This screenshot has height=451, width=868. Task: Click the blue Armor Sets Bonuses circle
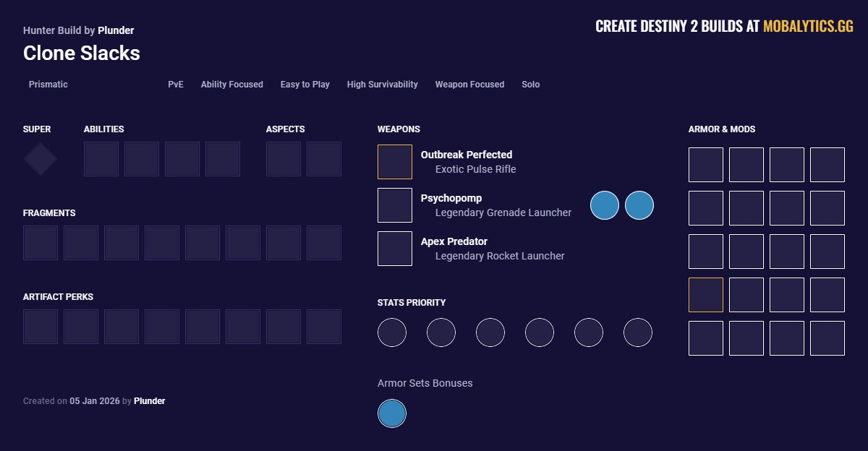click(x=392, y=413)
